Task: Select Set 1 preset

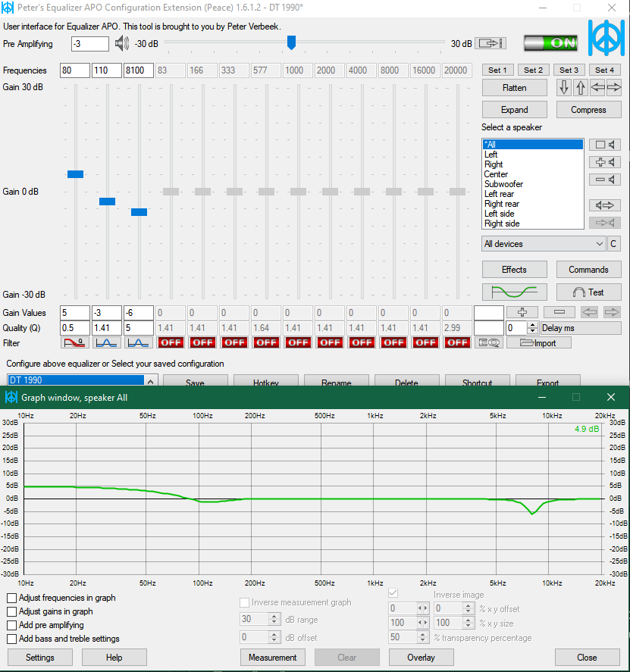Action: (x=497, y=70)
